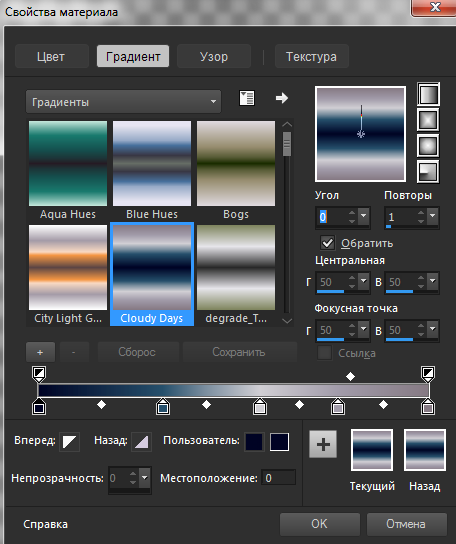Click the large gradient preview box
The image size is (456, 544).
(361, 134)
